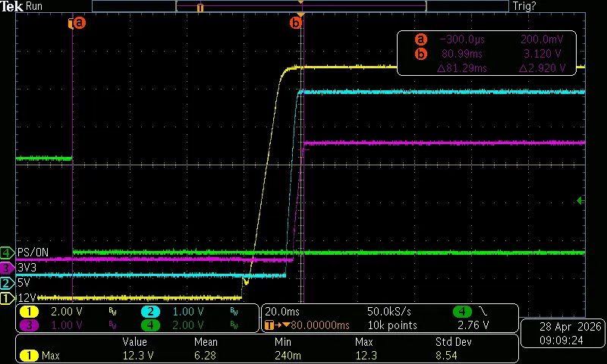
Task: Click channel 3 scale 1.00 V
Action: [67, 325]
